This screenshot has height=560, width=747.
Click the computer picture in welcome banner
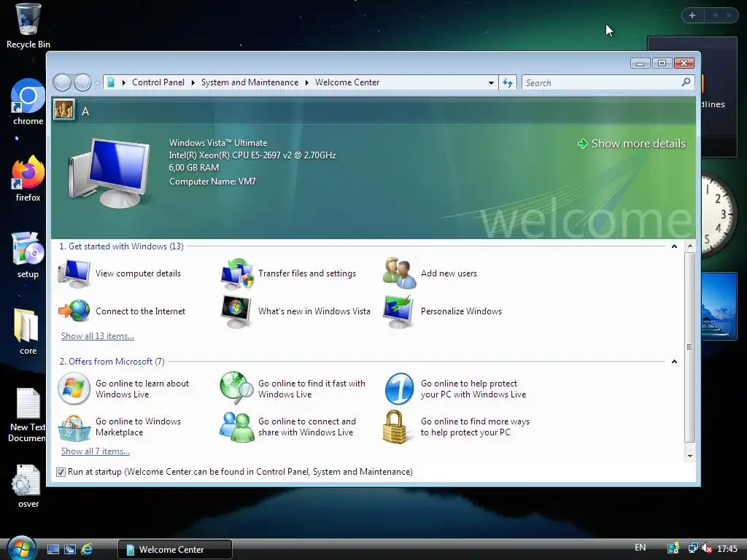(109, 173)
